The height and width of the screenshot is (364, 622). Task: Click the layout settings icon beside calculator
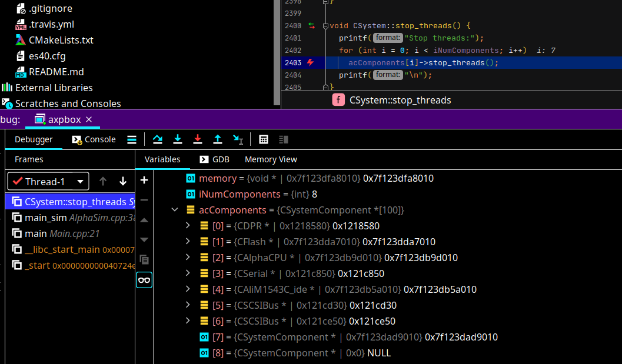283,139
